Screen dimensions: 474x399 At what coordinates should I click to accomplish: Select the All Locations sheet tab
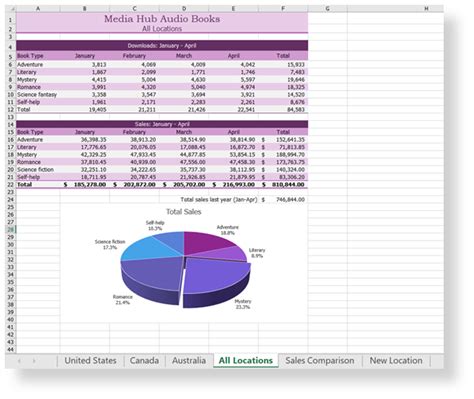[x=246, y=360]
